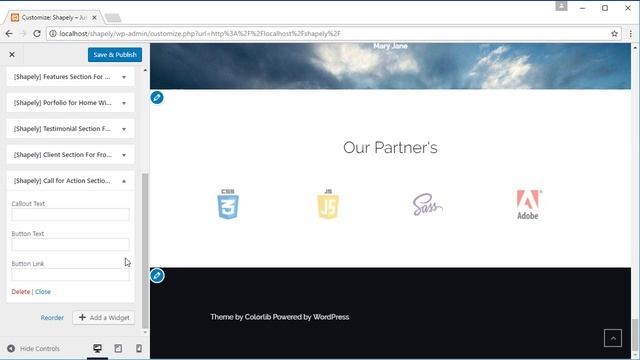Expand the Client Section widget
Viewport: 640px width, 360px height.
tap(70, 155)
